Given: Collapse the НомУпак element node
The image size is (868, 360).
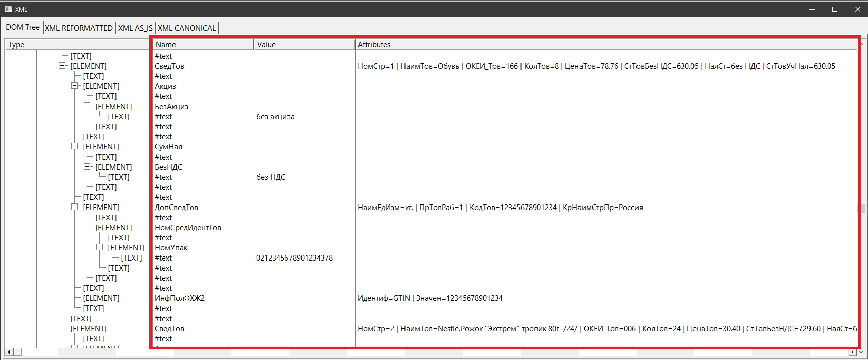Looking at the screenshot, I should click(x=100, y=248).
